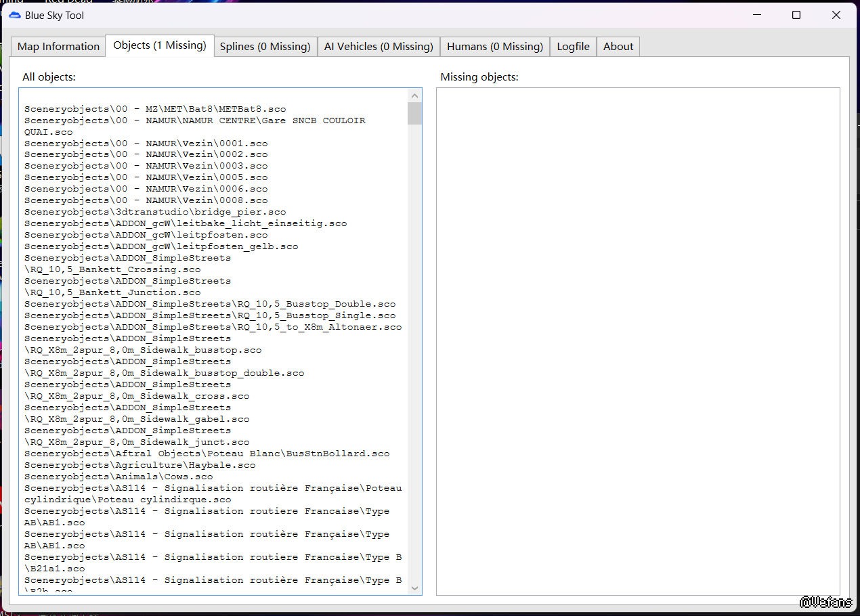Viewport: 860px width, 616px height.
Task: Select the Objects (1 Missing) tab
Action: 160,45
